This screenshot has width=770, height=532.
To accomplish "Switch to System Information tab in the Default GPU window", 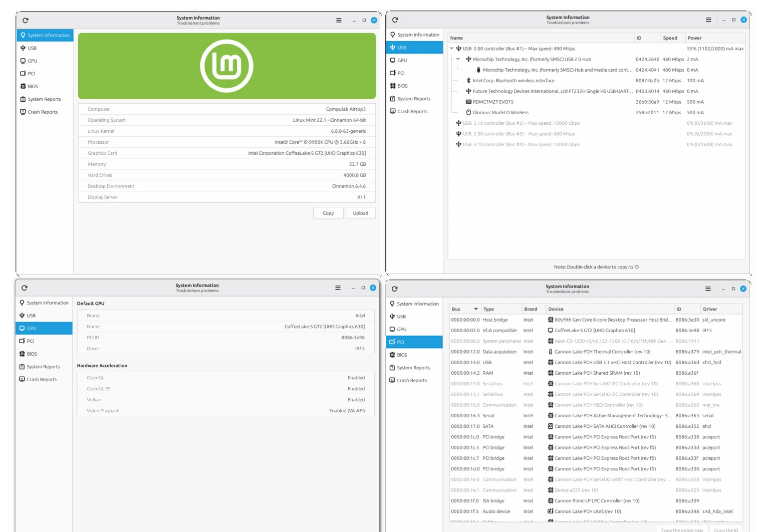I will pos(47,303).
